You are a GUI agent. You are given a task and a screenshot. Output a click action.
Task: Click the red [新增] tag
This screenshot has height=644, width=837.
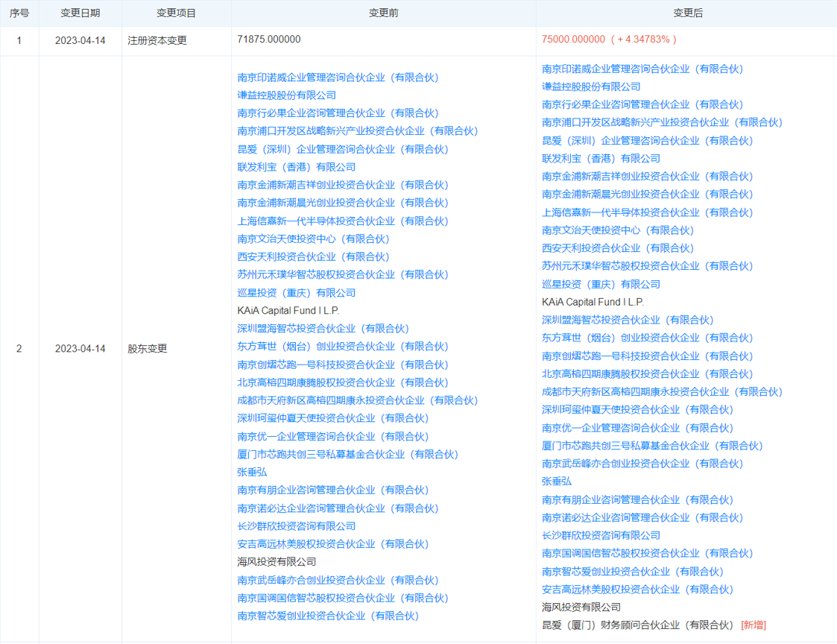coord(754,625)
